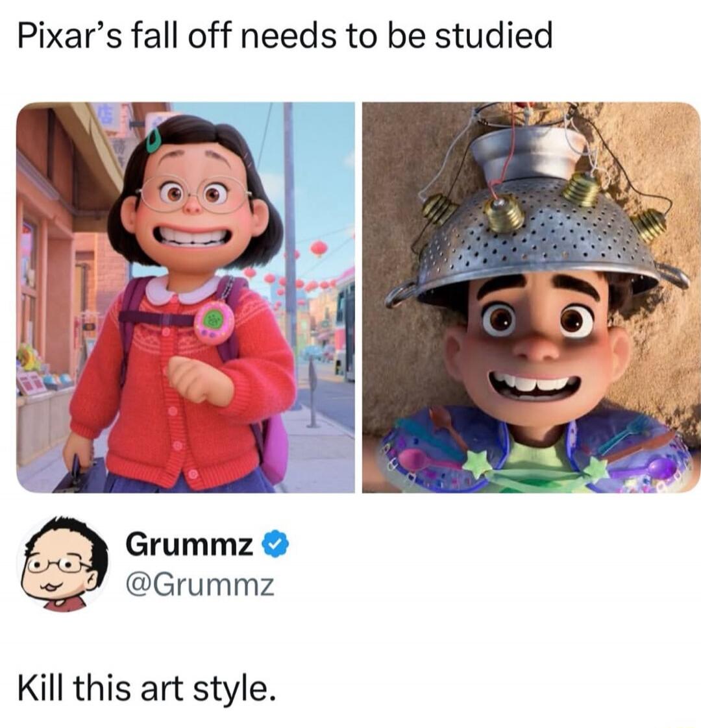Open the right image with the colander helmet
701x728 pixels.
coord(531,297)
